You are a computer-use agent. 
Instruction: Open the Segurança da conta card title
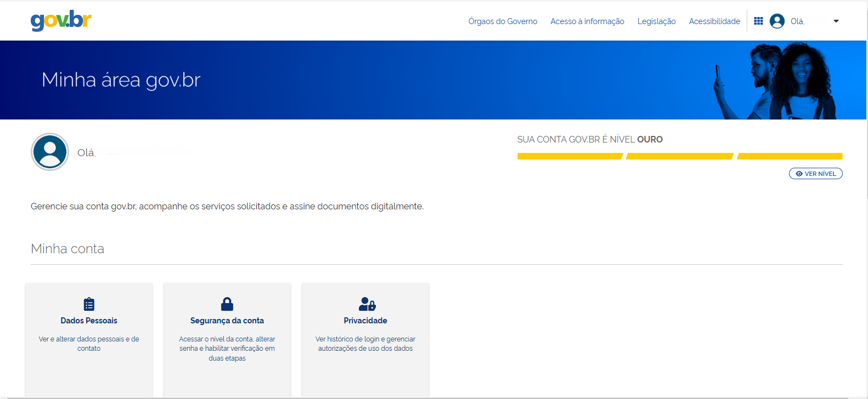[227, 321]
